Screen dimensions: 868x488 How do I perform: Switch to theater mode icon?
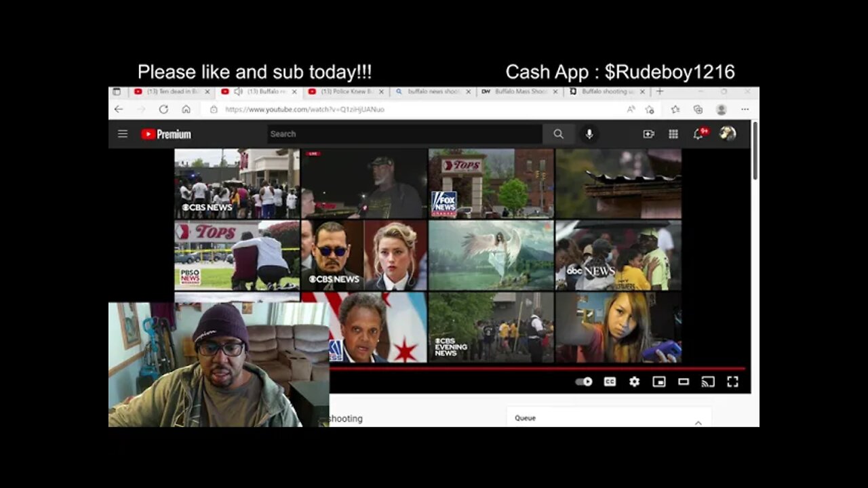684,382
